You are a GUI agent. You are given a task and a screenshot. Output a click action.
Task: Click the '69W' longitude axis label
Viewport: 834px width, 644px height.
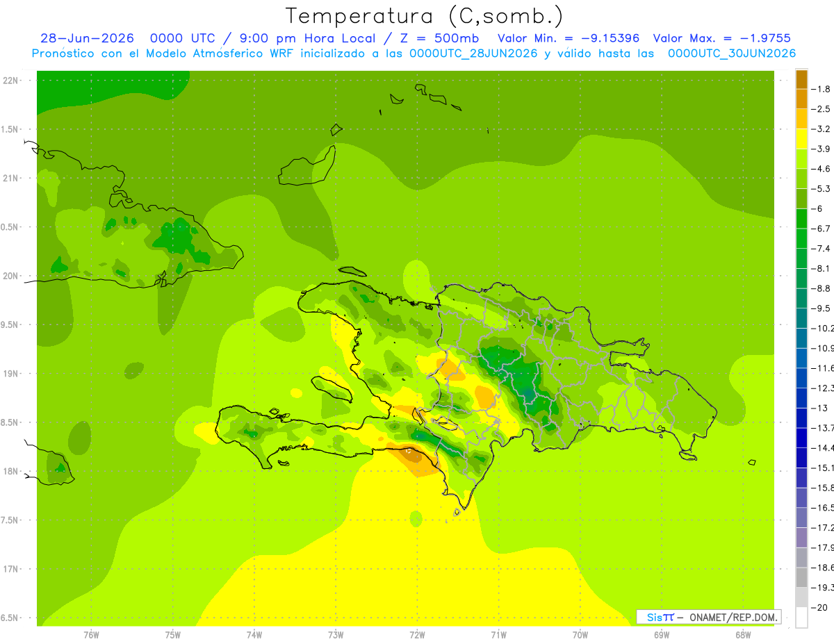[662, 635]
